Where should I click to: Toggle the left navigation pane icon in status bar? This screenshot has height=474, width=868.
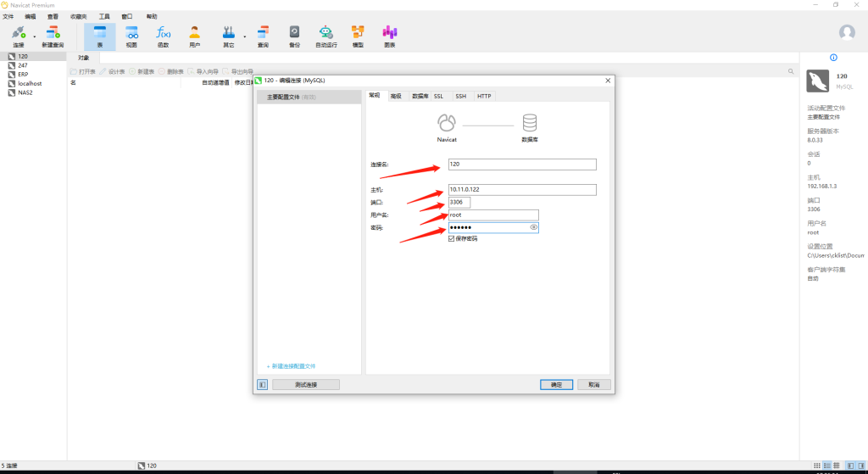pos(851,466)
